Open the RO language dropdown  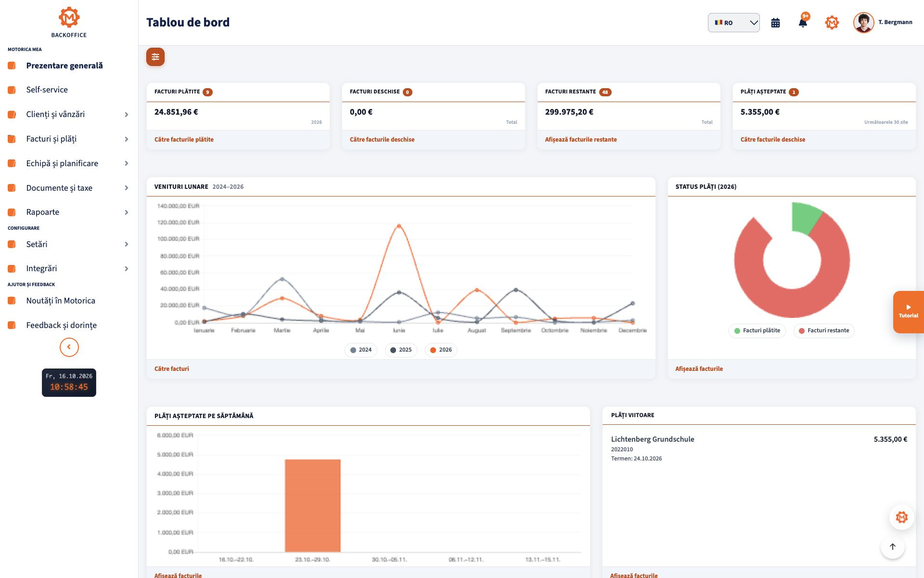pos(733,23)
